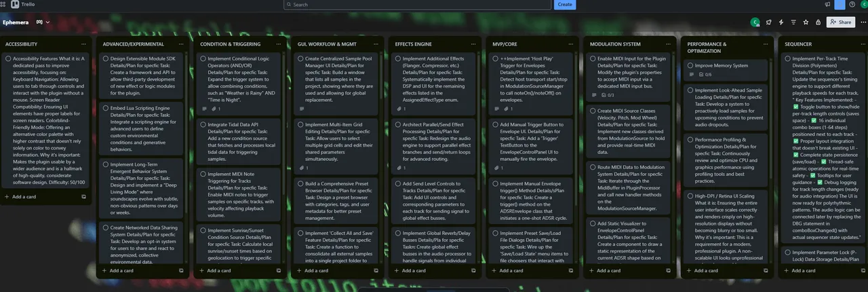Expand the board view switcher chevron
This screenshot has width=868, height=292.
click(x=47, y=22)
